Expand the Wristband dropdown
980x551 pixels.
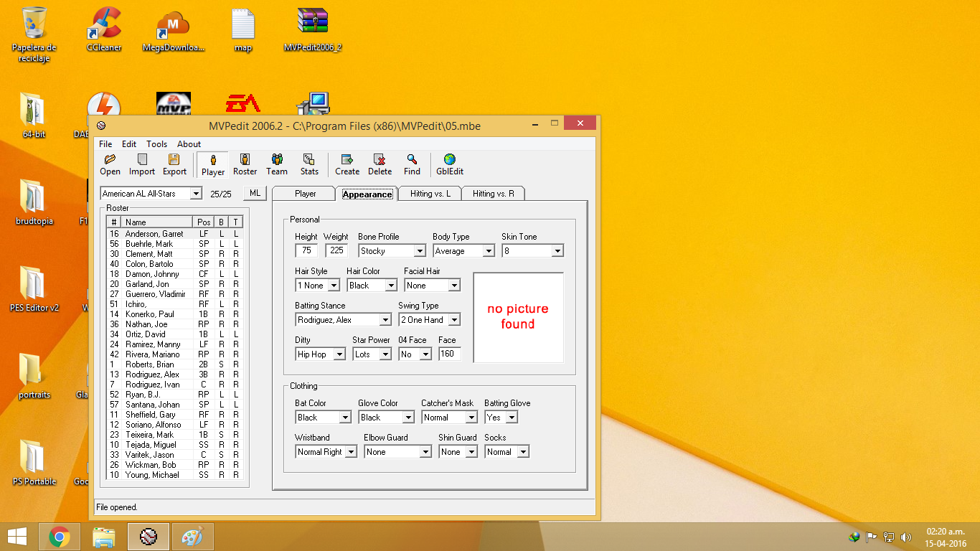point(351,452)
